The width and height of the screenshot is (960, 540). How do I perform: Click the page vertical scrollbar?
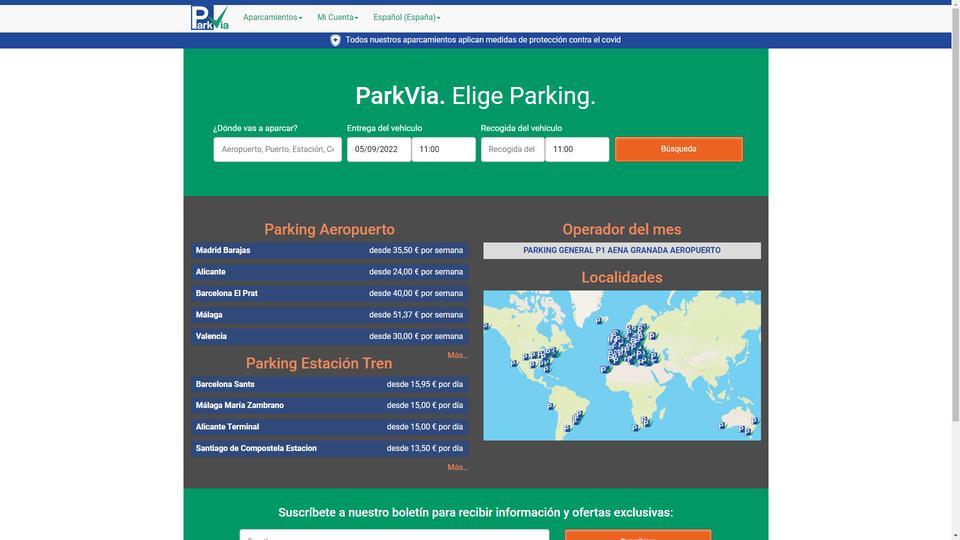click(956, 214)
